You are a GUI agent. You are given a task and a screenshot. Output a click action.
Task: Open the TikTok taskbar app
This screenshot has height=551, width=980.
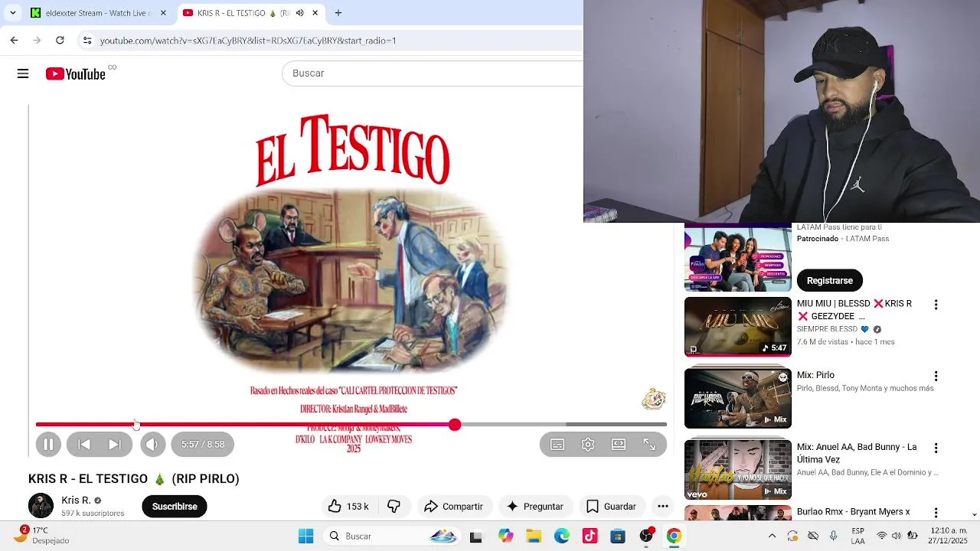pos(590,536)
